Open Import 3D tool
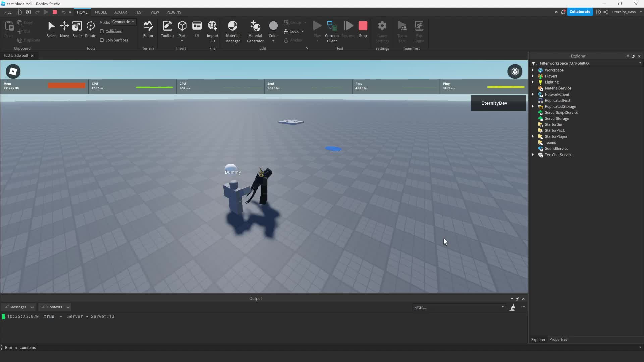The width and height of the screenshot is (644, 362). tap(212, 32)
